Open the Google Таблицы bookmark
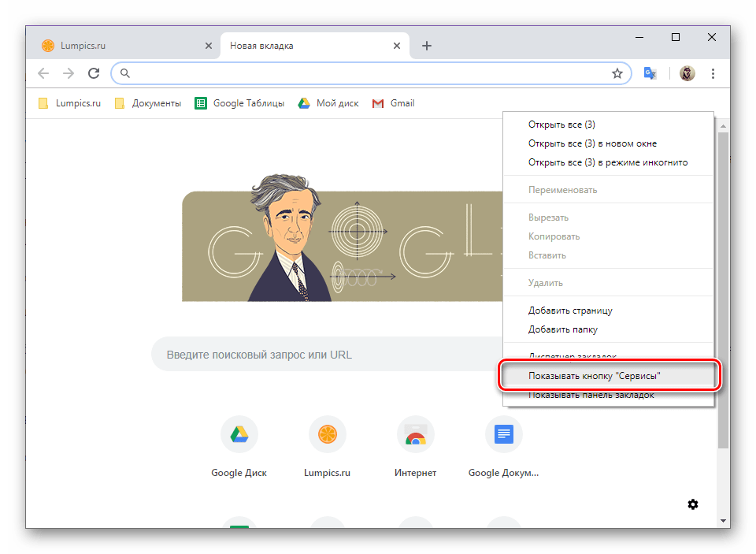 coord(240,103)
